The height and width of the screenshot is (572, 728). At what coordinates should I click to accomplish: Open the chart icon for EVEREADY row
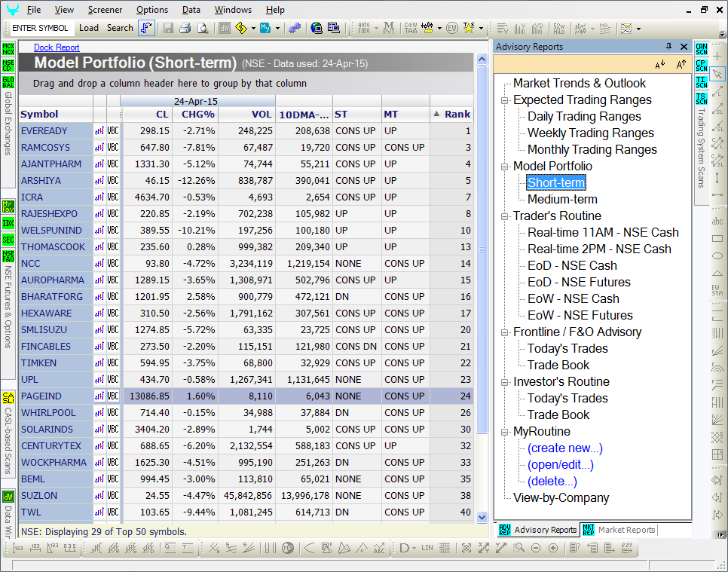[99, 131]
